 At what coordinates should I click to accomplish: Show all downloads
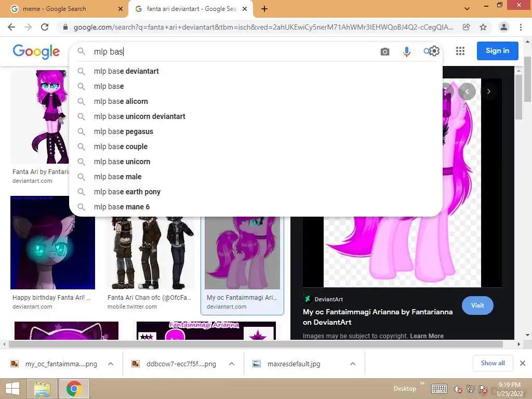pos(493,363)
